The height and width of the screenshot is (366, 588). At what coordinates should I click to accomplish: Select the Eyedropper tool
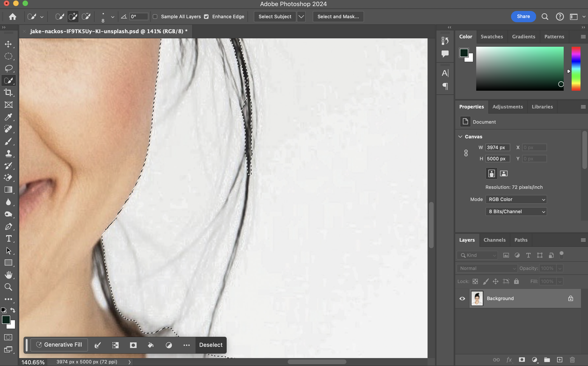[x=8, y=117]
